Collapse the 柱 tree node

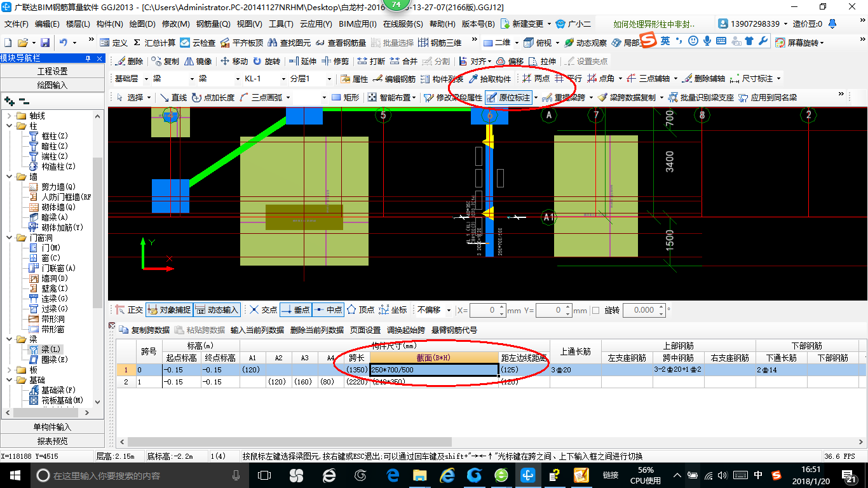click(x=10, y=126)
